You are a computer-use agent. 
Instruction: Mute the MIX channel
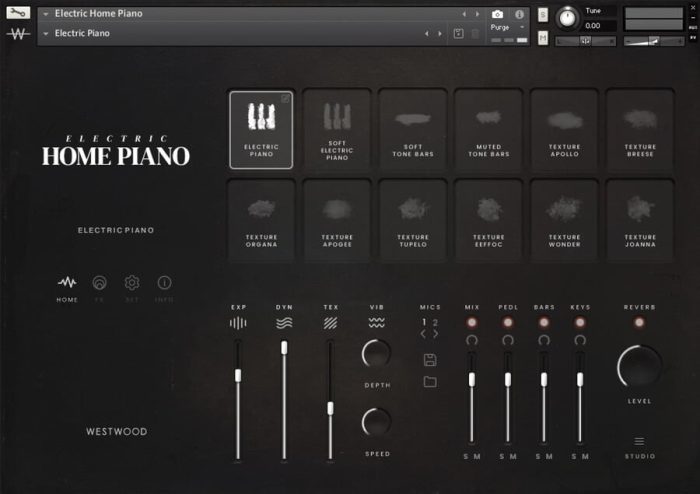tap(477, 457)
